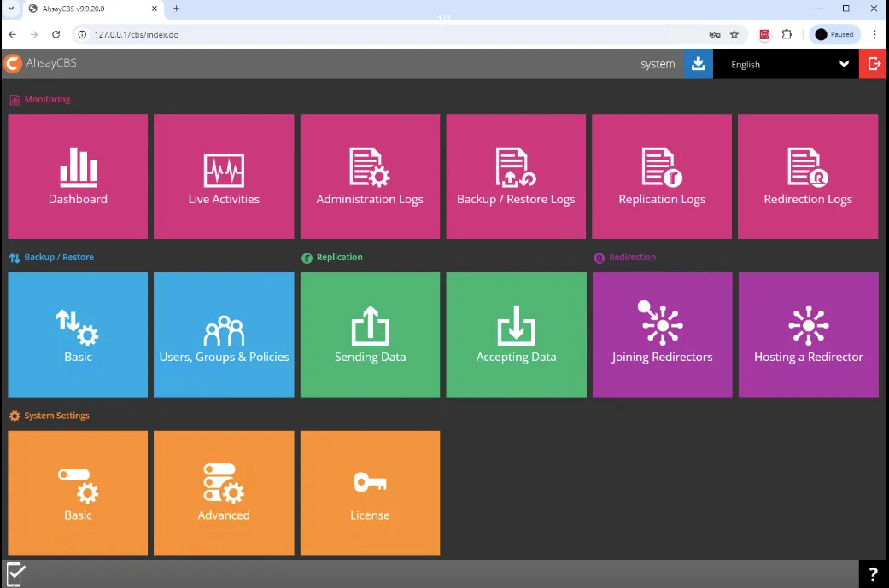Click the red logout icon
The image size is (889, 588).
tap(873, 63)
